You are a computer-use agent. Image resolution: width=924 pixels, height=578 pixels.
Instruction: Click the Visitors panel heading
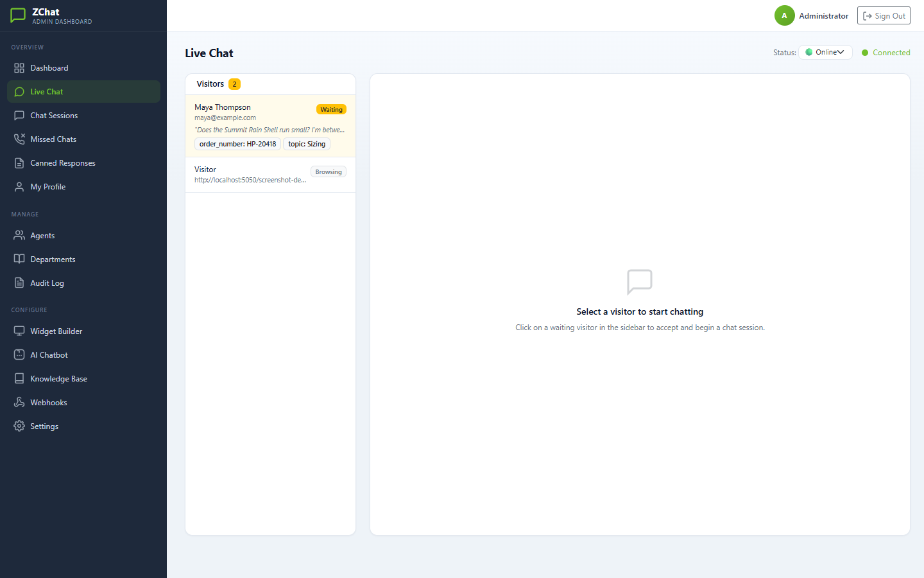[x=210, y=84]
